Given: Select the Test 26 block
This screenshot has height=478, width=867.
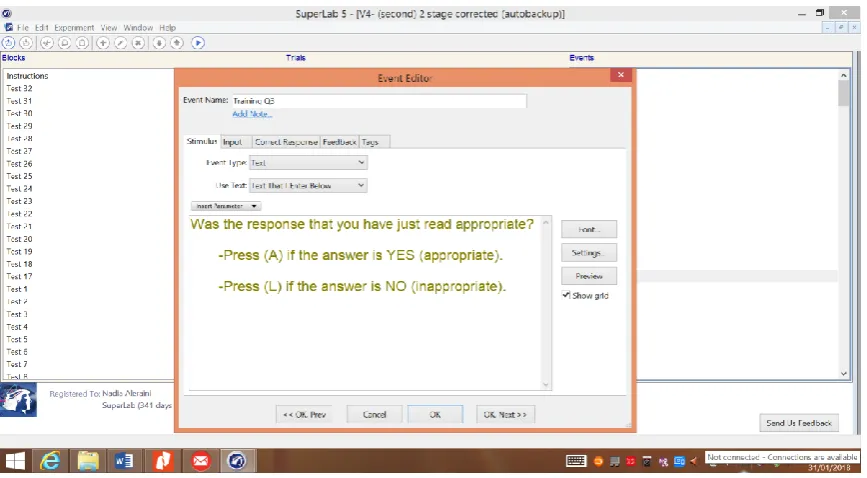Looking at the screenshot, I should [19, 164].
